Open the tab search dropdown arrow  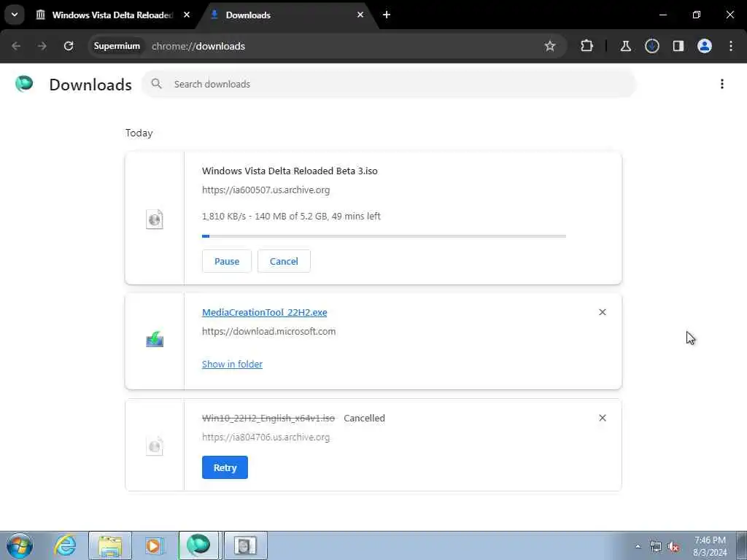click(x=15, y=15)
